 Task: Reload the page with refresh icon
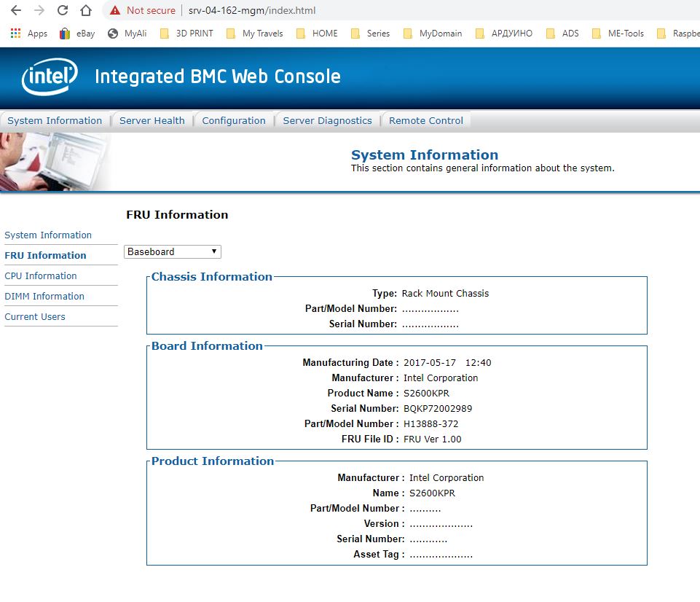tap(63, 11)
